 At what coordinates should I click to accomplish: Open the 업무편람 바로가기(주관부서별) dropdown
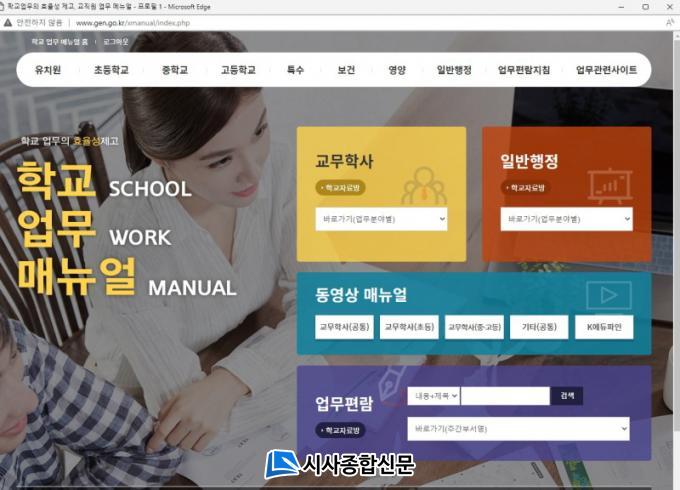click(x=518, y=429)
